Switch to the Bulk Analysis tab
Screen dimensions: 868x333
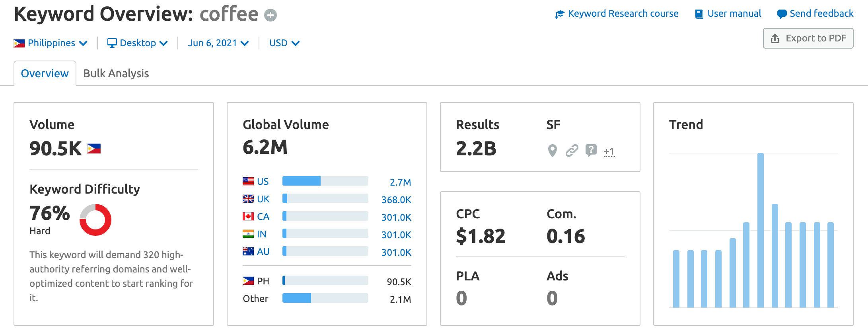click(x=116, y=74)
